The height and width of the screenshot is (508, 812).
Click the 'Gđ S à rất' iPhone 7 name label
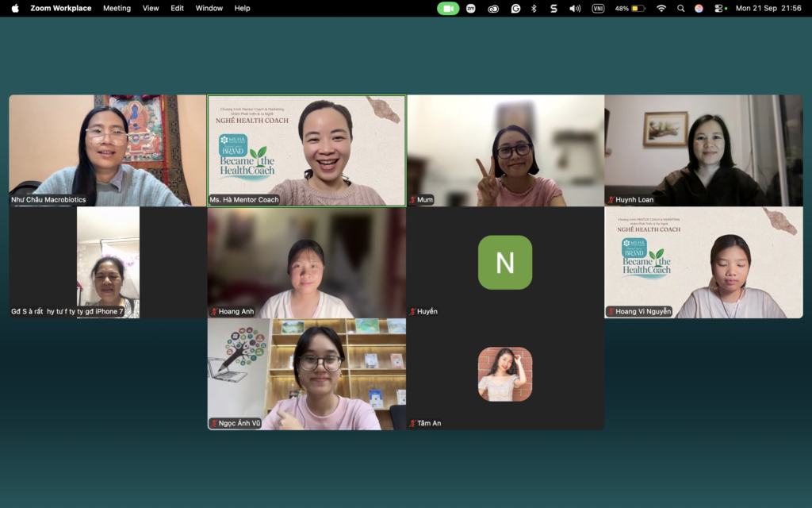(x=67, y=311)
